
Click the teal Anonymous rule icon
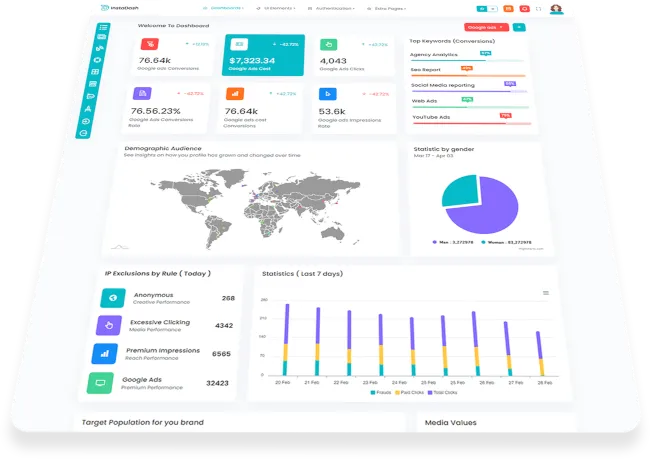pos(113,298)
